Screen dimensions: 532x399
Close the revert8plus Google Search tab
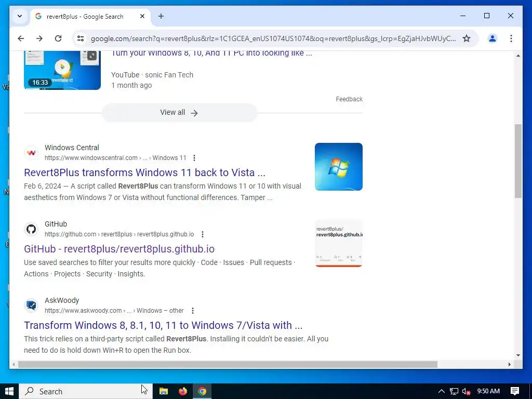(x=142, y=16)
